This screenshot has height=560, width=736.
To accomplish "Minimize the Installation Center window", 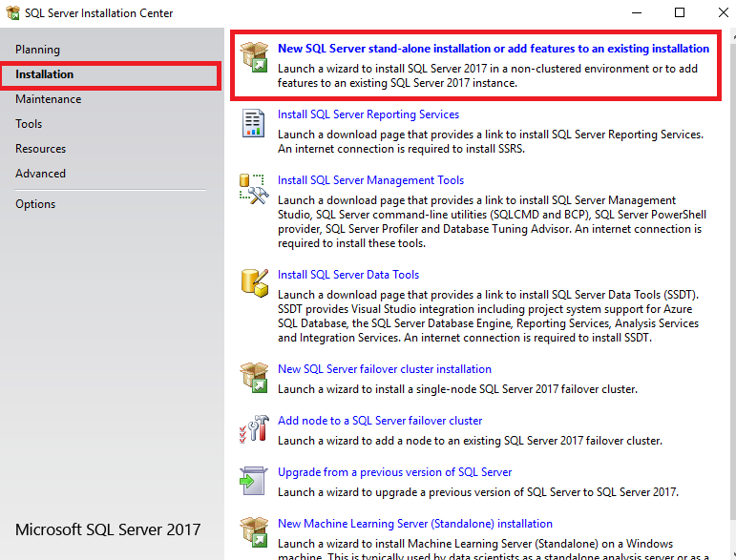I will pyautogui.click(x=637, y=12).
